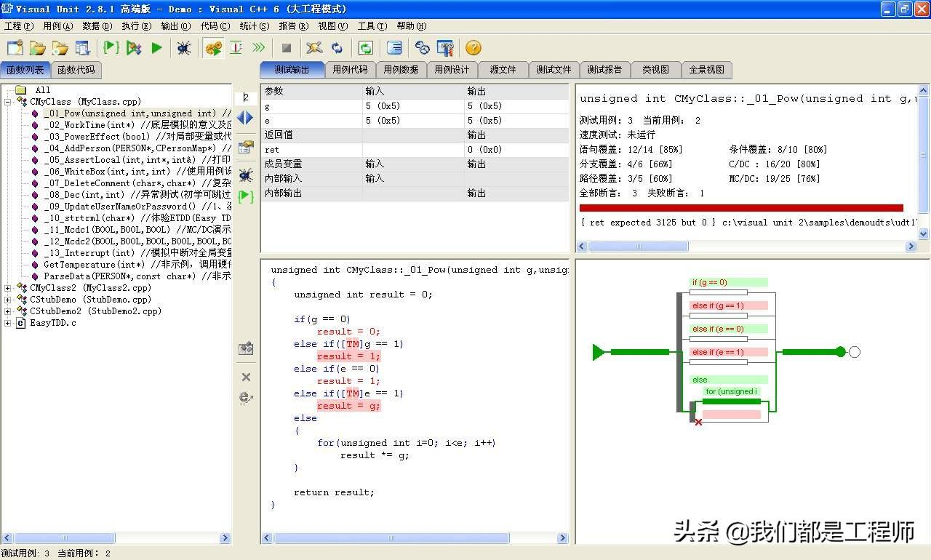
Task: Click the 'if (g == 0)' flowchart node
Action: click(x=729, y=282)
